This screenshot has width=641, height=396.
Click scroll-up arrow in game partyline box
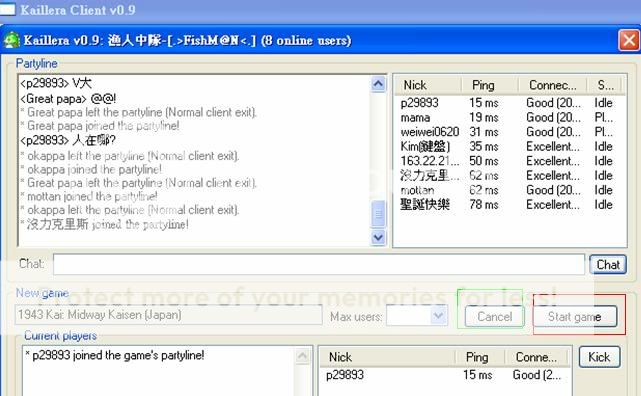coord(303,356)
